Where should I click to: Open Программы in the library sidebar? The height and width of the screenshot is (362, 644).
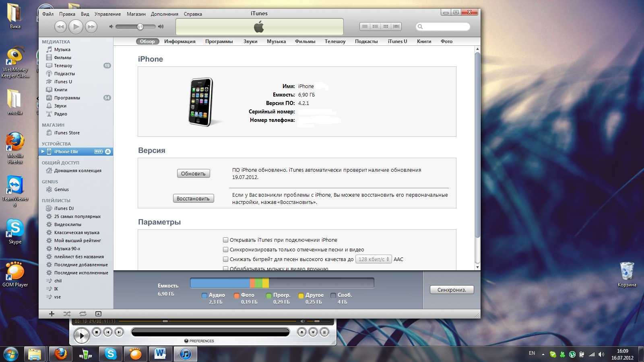click(67, 98)
